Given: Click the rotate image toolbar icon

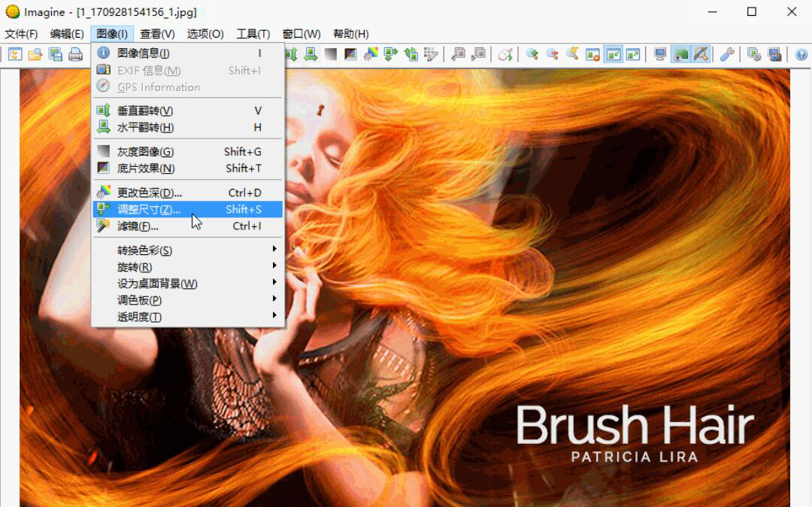Looking at the screenshot, I should (411, 54).
